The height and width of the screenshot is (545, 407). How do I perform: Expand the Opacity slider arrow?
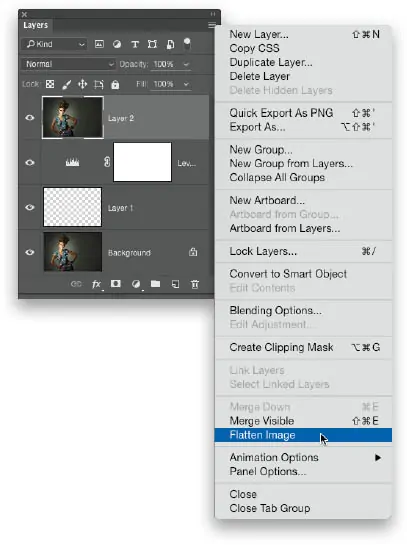[x=186, y=64]
